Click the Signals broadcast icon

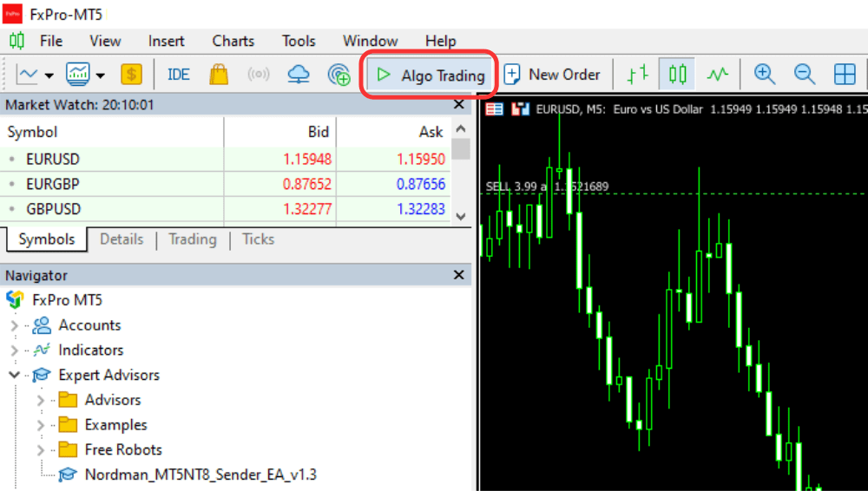pyautogui.click(x=259, y=75)
